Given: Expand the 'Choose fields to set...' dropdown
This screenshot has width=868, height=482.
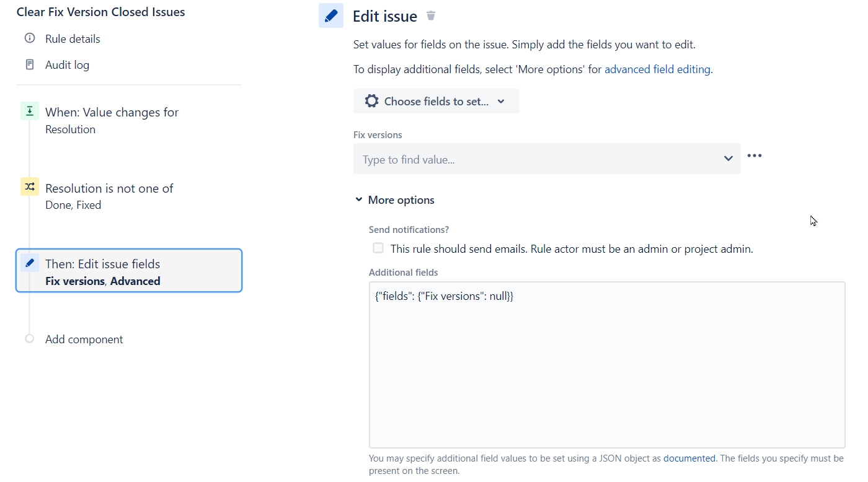Looking at the screenshot, I should click(x=500, y=100).
